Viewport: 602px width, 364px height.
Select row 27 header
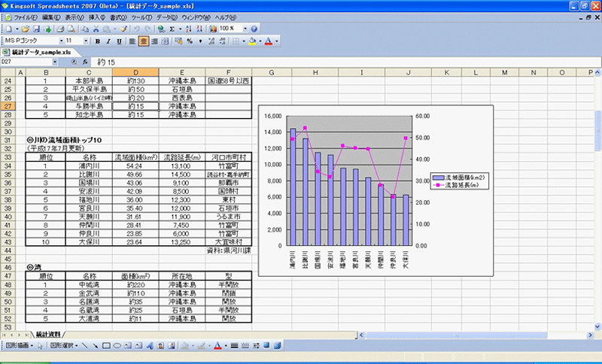coord(8,106)
